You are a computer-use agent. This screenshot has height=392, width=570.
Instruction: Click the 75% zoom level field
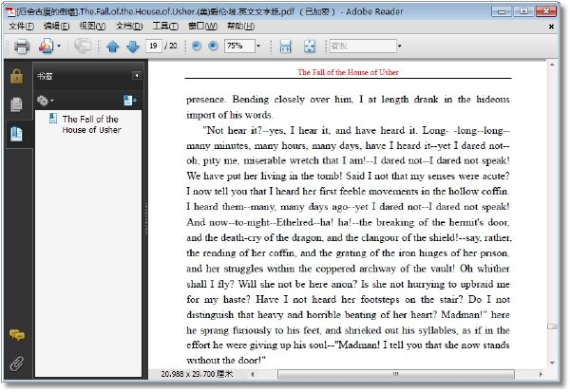(239, 47)
